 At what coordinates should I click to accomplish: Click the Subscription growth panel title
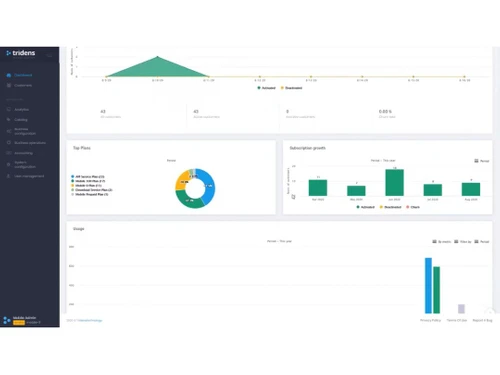pos(307,148)
